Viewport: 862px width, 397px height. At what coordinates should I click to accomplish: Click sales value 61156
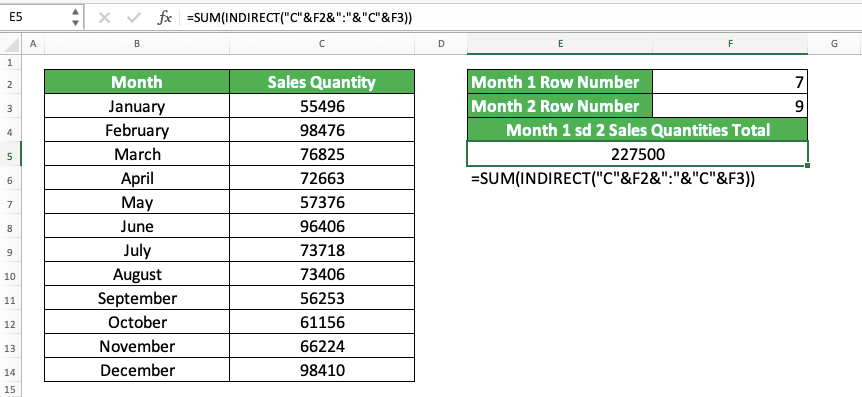pyautogui.click(x=322, y=322)
